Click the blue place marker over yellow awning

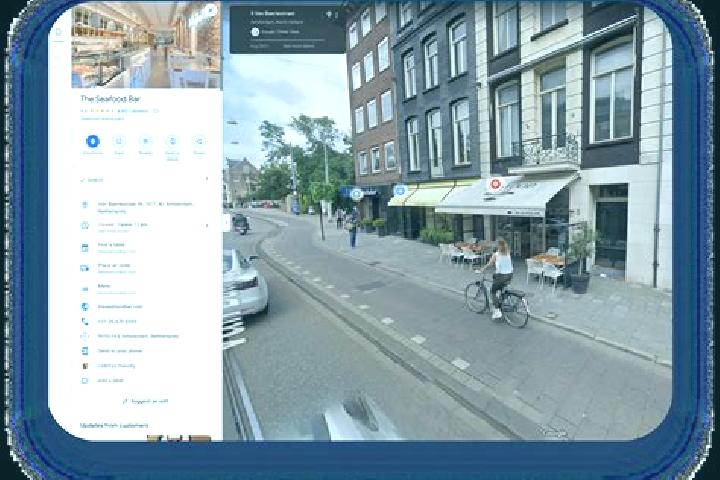pos(400,190)
